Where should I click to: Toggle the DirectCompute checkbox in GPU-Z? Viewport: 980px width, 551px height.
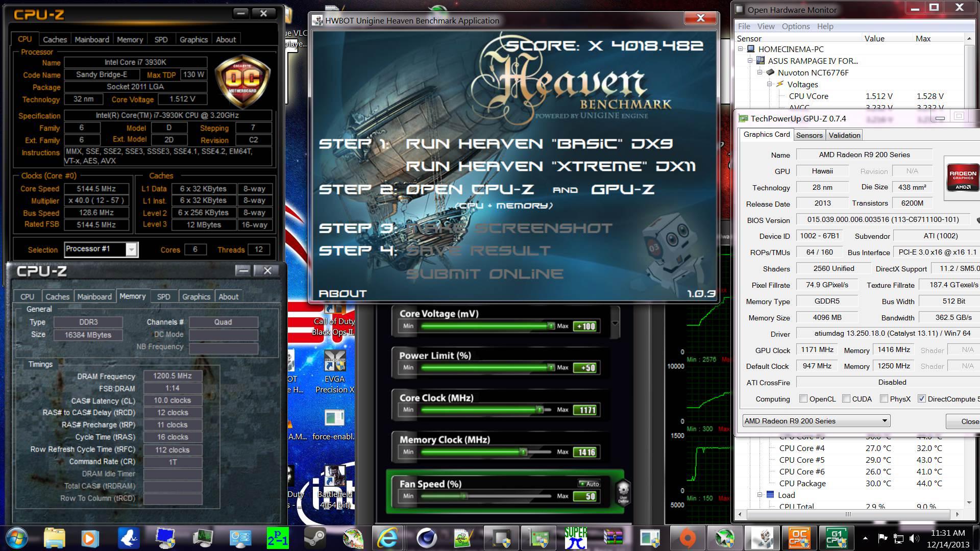[x=922, y=399]
